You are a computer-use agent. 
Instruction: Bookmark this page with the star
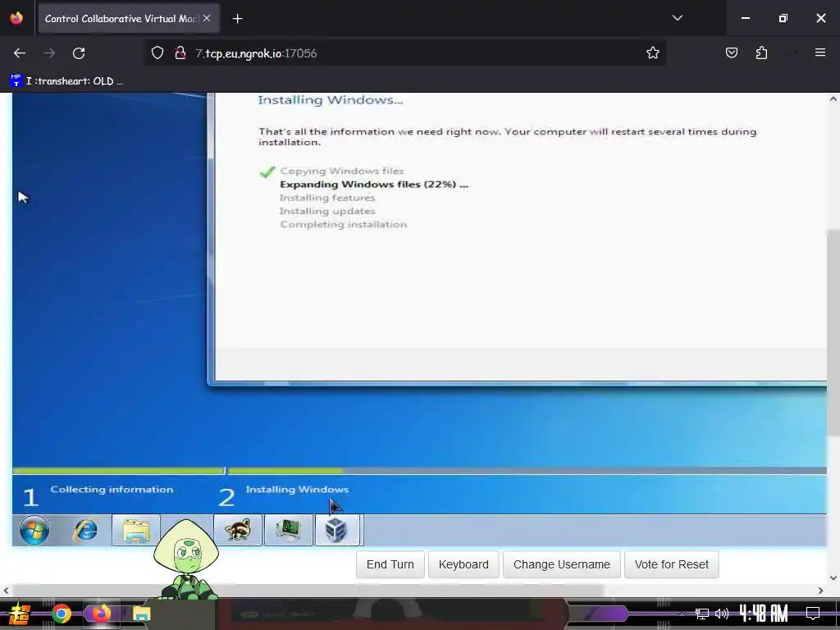[652, 53]
